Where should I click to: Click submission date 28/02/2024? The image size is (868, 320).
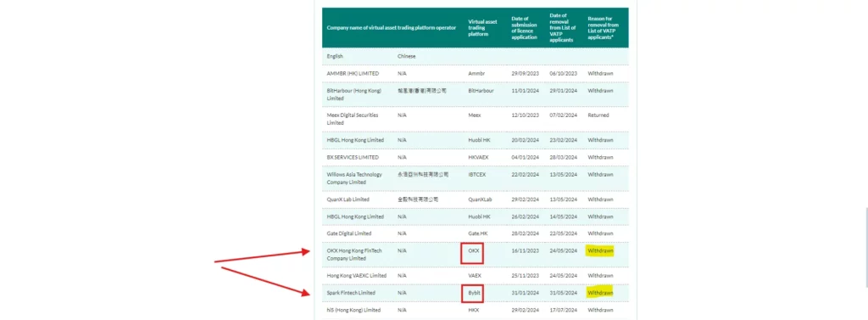tap(525, 233)
